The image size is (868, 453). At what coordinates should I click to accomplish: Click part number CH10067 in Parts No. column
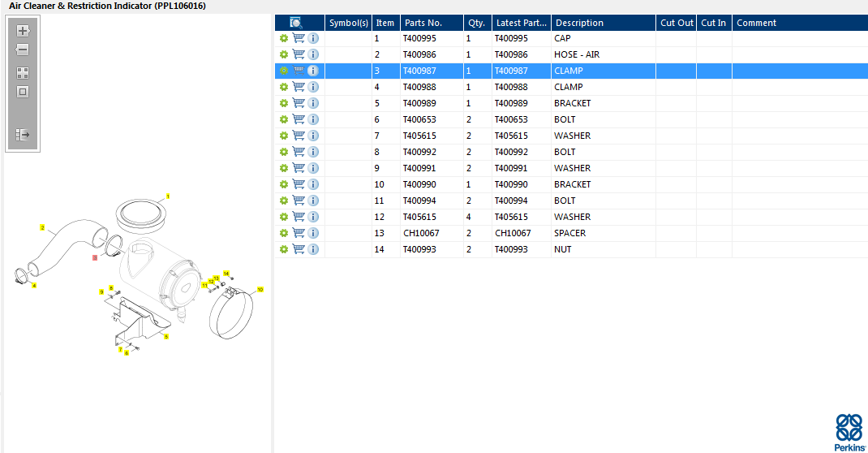[421, 233]
